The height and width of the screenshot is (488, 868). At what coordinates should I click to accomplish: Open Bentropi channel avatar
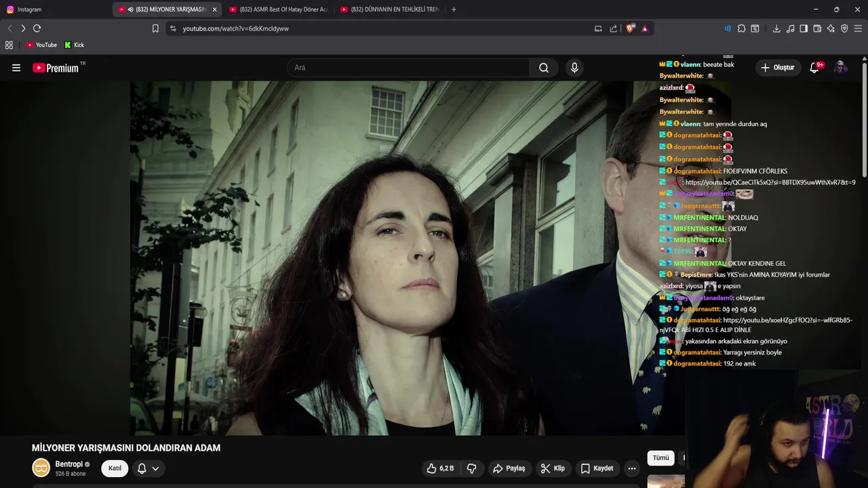(41, 468)
